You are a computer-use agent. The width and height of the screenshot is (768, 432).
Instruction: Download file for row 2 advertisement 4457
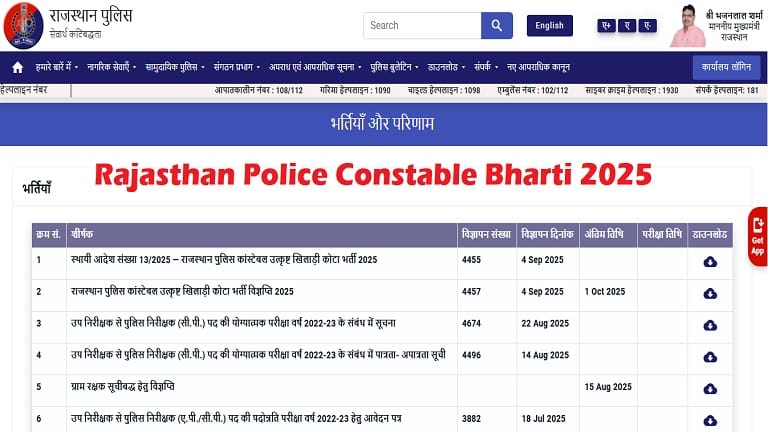(710, 294)
